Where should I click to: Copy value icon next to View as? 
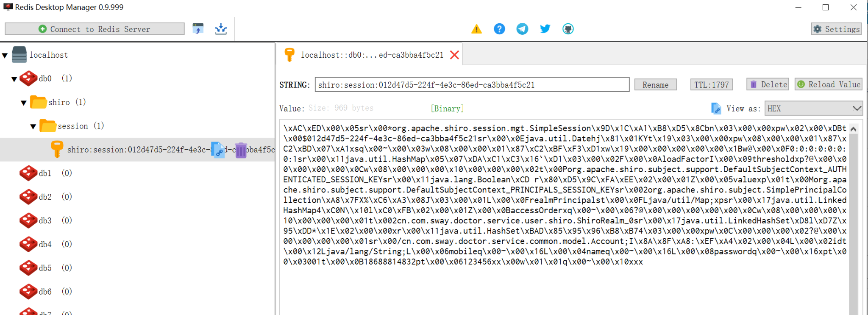click(716, 109)
